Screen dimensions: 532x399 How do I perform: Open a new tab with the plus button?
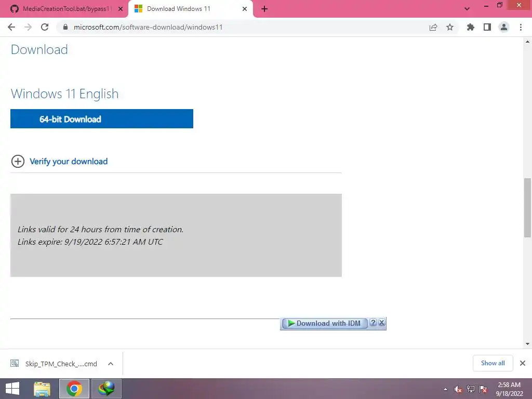pos(264,9)
